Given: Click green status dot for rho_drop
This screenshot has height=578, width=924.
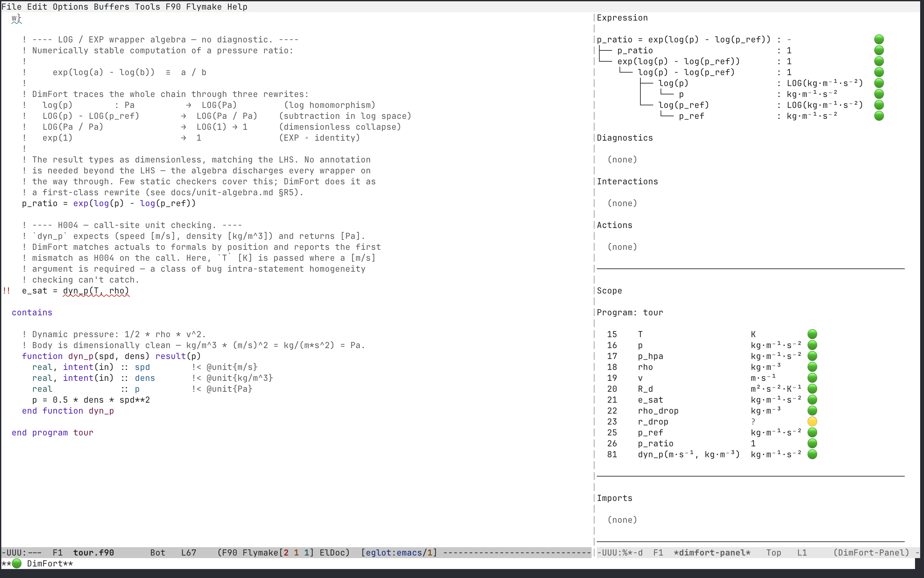Looking at the screenshot, I should tap(812, 411).
